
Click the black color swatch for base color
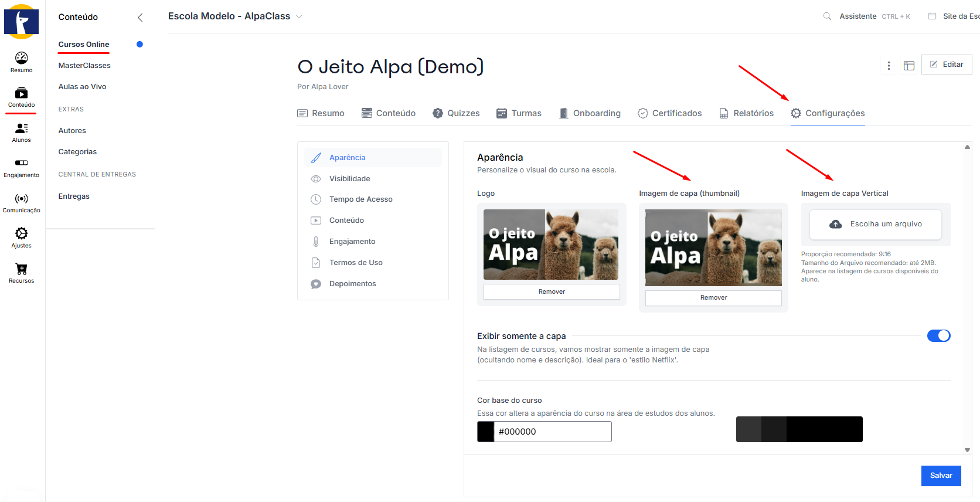coord(486,432)
